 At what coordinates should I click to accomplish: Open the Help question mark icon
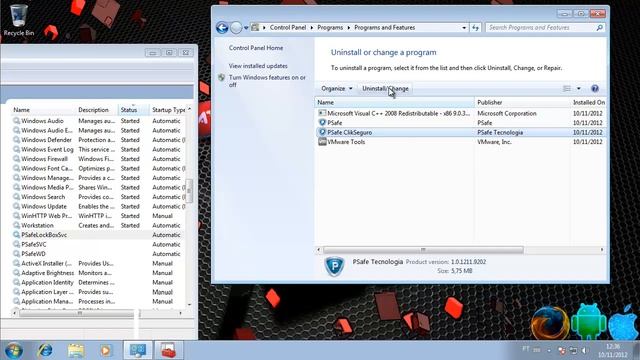(595, 89)
